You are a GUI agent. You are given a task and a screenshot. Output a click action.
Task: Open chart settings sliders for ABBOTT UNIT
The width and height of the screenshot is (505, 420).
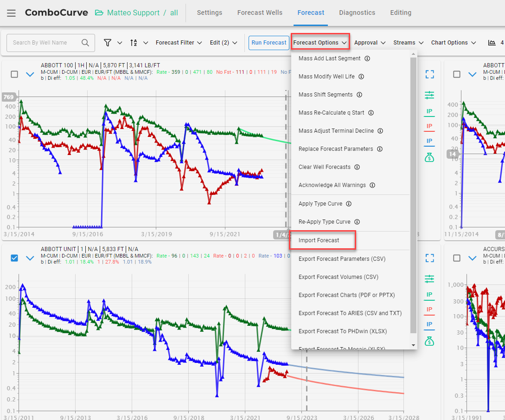[x=429, y=279]
